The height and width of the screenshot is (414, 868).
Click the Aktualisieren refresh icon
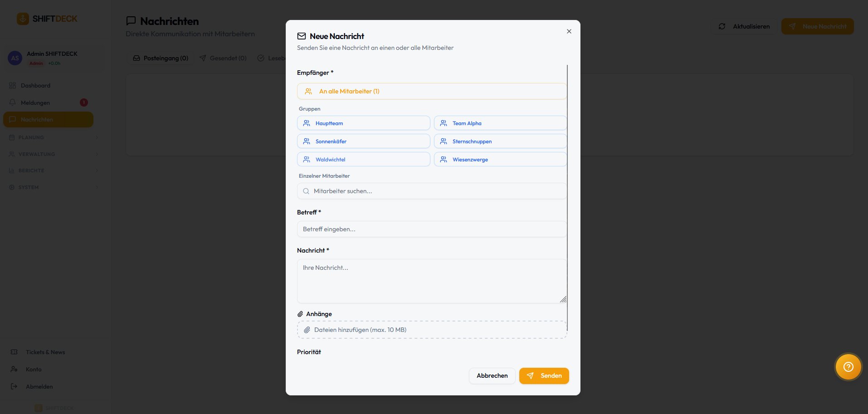click(722, 26)
